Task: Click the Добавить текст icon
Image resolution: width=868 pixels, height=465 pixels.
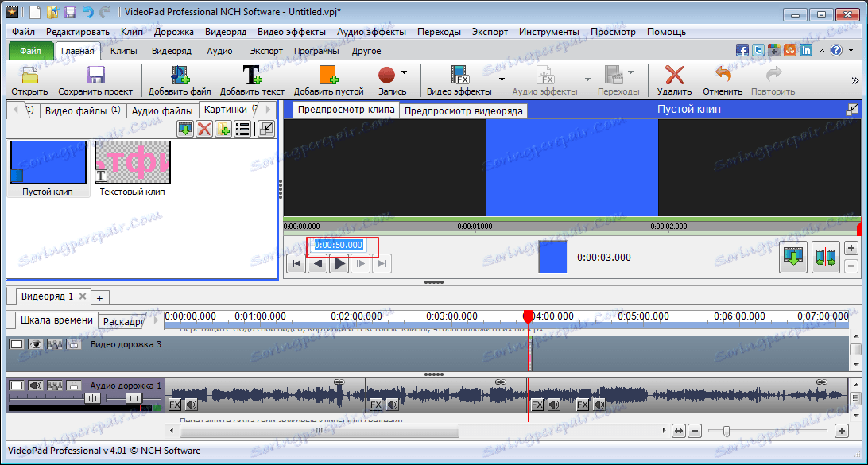Action: coord(253,76)
